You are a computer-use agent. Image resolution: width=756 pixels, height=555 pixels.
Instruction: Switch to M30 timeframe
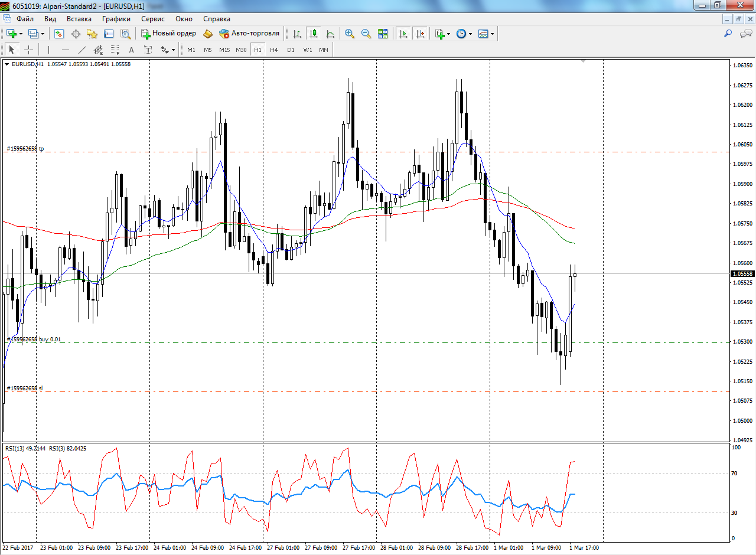click(x=241, y=50)
